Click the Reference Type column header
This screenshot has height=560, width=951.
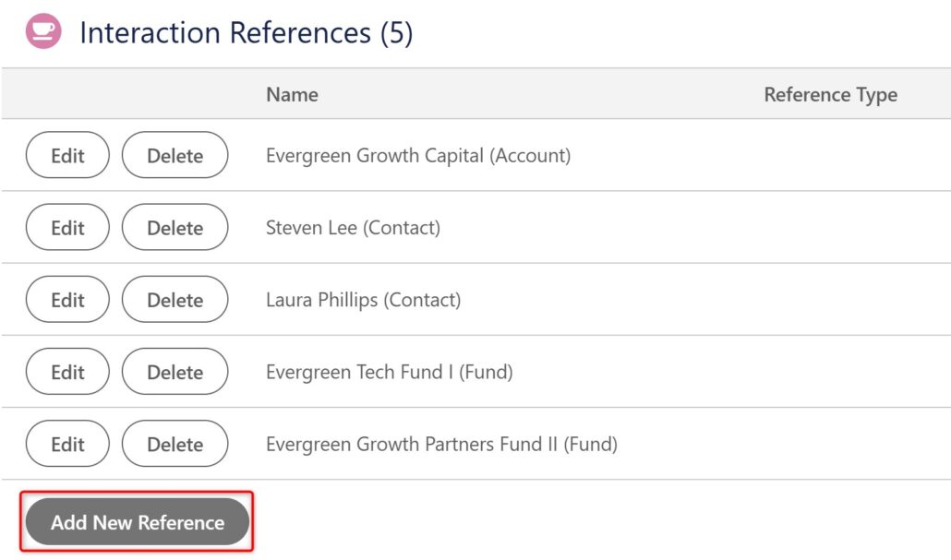pos(830,94)
